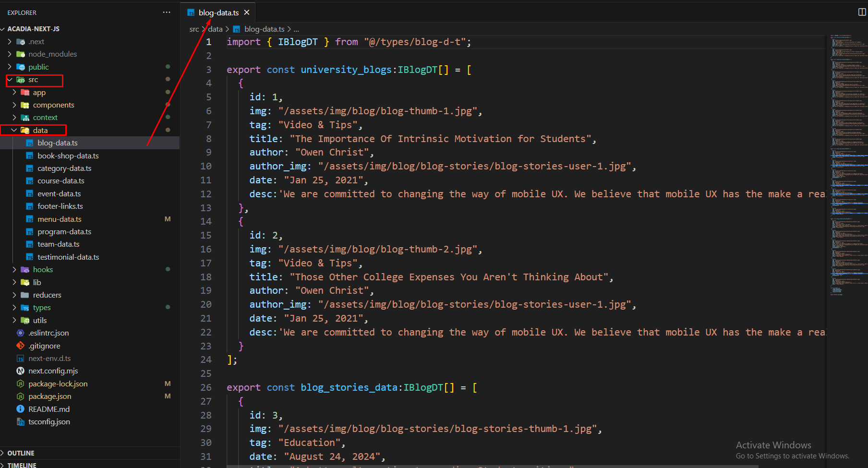The image size is (868, 468).
Task: Collapse the data folder chevron
Action: click(x=14, y=131)
